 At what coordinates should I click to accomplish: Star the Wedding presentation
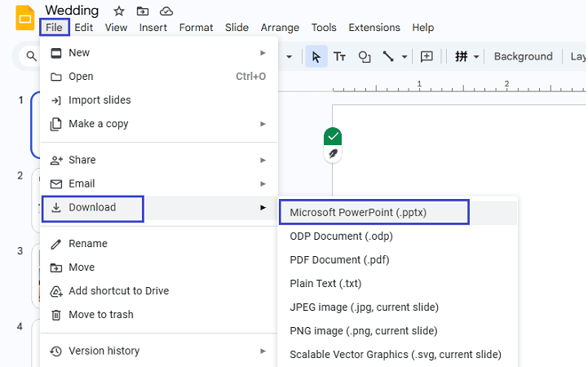(119, 11)
